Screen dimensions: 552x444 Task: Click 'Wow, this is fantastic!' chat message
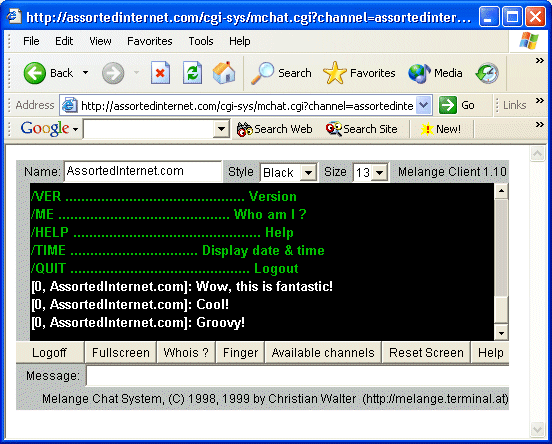pos(182,287)
